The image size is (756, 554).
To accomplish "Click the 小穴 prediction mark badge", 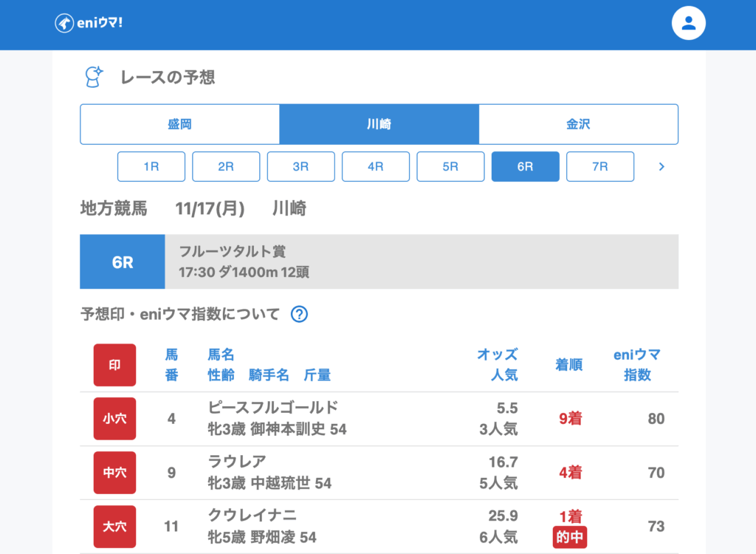I will click(114, 419).
